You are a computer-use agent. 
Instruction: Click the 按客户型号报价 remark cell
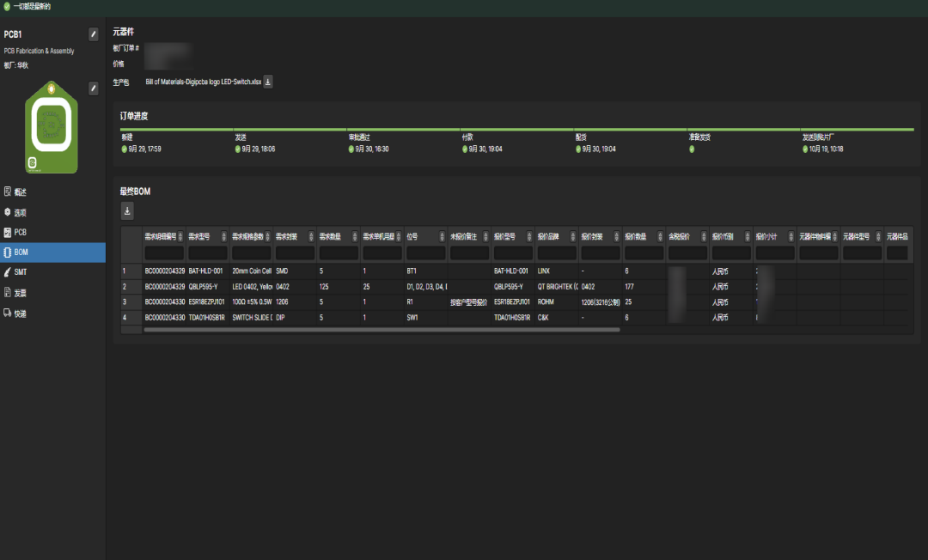(x=469, y=302)
